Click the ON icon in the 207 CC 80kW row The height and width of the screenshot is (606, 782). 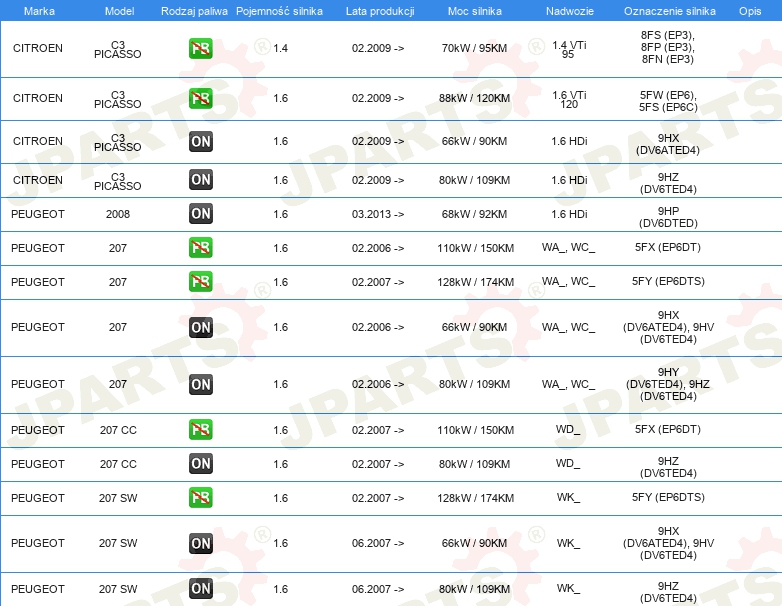(200, 463)
